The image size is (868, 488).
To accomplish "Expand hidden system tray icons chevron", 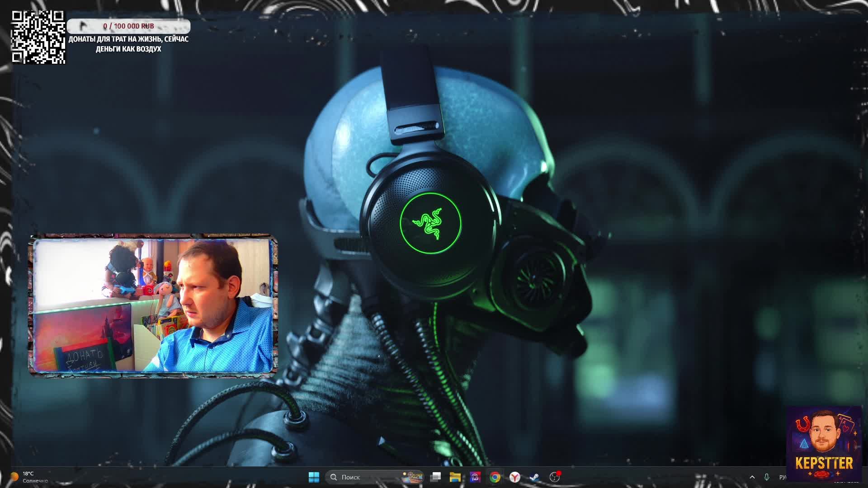I will [x=752, y=477].
